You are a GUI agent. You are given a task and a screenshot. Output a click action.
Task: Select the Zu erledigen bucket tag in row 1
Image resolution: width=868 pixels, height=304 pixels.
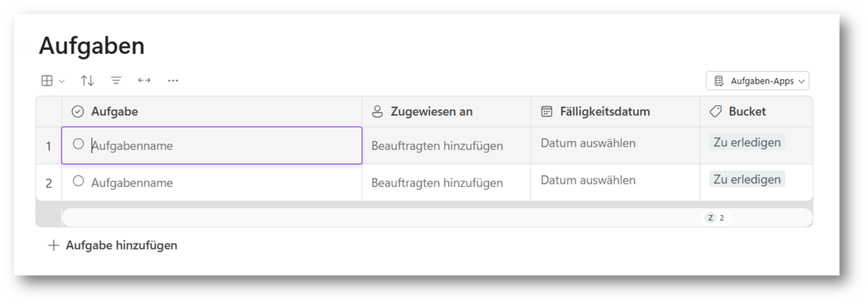pyautogui.click(x=747, y=142)
